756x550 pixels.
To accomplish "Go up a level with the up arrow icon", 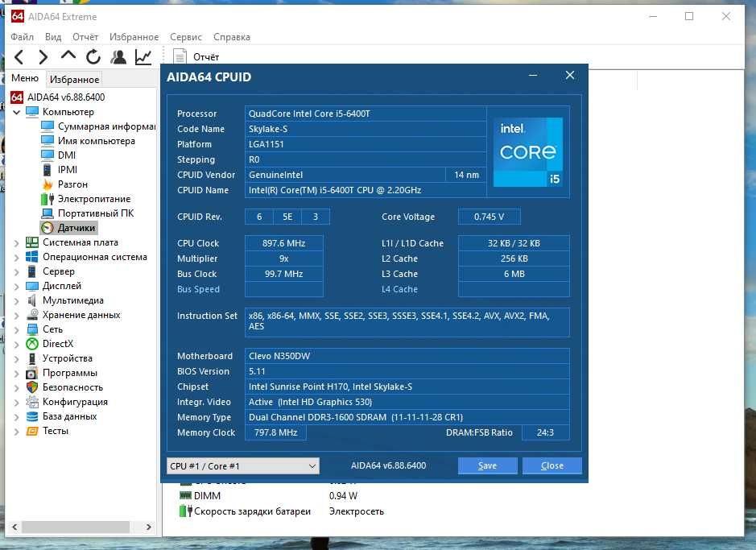I will [68, 56].
